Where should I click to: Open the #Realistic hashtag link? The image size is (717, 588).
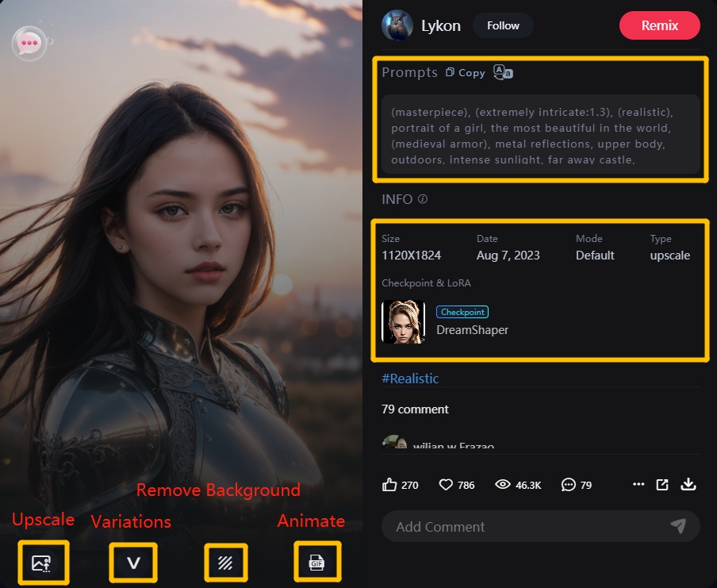410,379
